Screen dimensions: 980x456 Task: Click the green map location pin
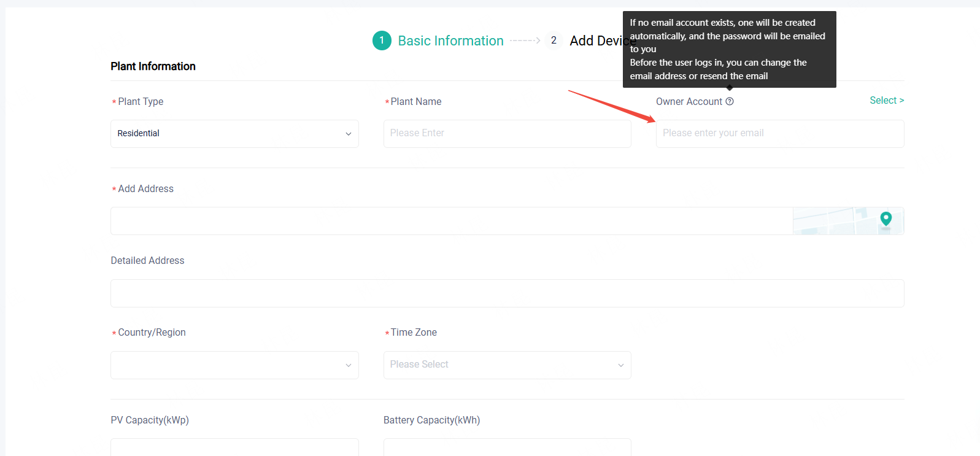(x=885, y=219)
